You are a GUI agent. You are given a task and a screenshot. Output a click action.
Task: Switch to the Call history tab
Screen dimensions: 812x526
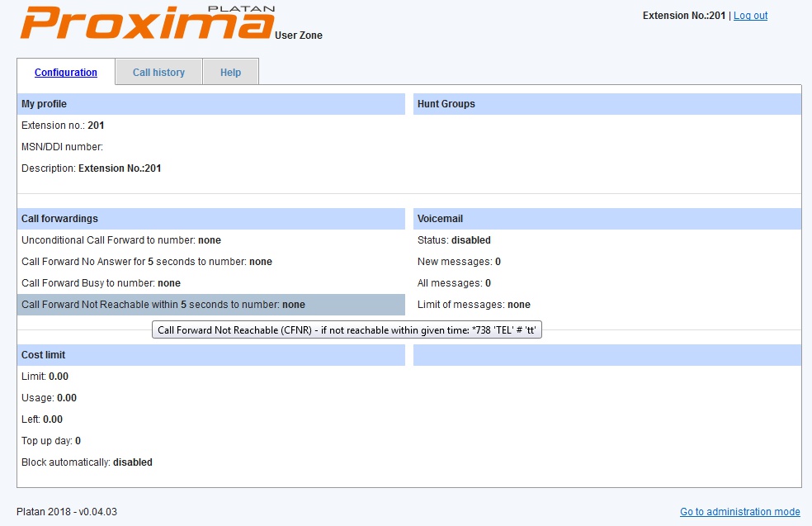pos(158,73)
